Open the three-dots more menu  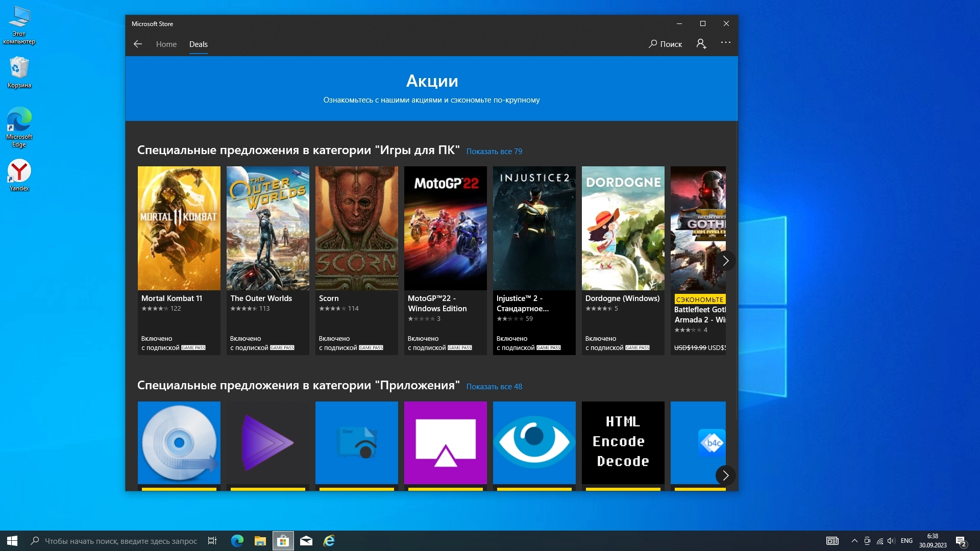pos(725,43)
